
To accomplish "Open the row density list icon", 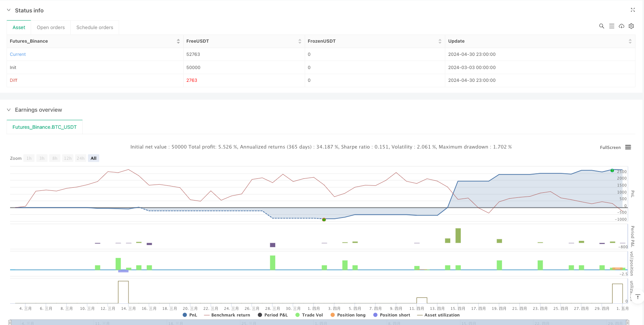I will coord(611,26).
